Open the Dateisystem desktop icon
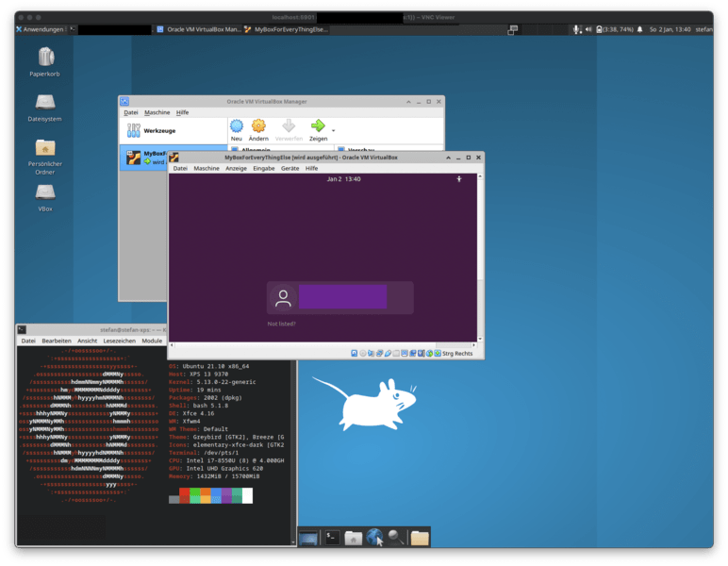The height and width of the screenshot is (566, 728). click(45, 108)
